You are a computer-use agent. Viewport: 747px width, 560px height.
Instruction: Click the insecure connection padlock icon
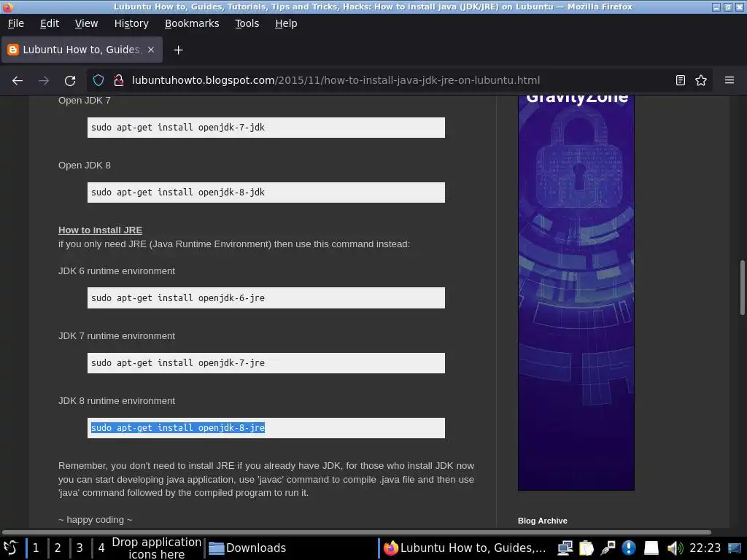[x=119, y=80]
